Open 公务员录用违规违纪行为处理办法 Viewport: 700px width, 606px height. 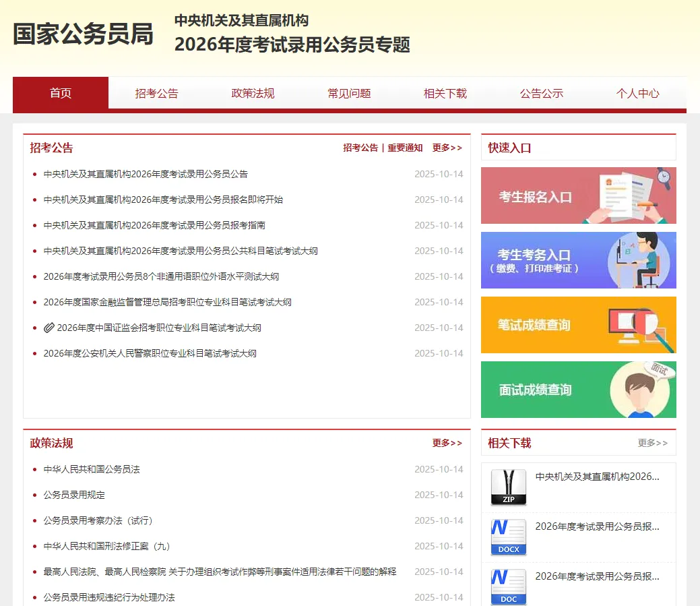pyautogui.click(x=109, y=597)
